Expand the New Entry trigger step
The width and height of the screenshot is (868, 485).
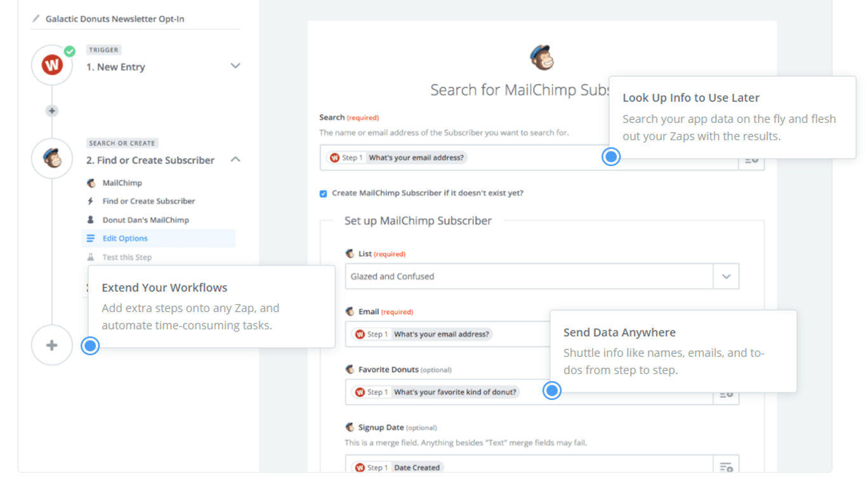point(235,66)
